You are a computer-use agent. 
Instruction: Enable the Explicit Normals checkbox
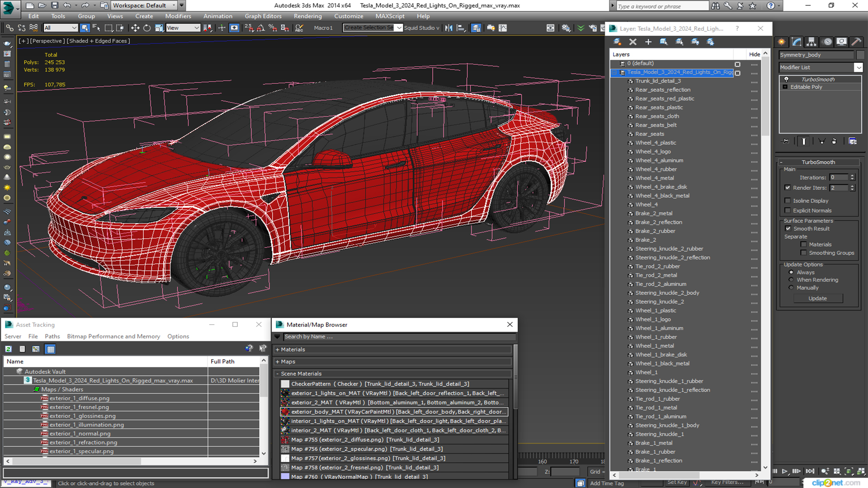coord(788,211)
